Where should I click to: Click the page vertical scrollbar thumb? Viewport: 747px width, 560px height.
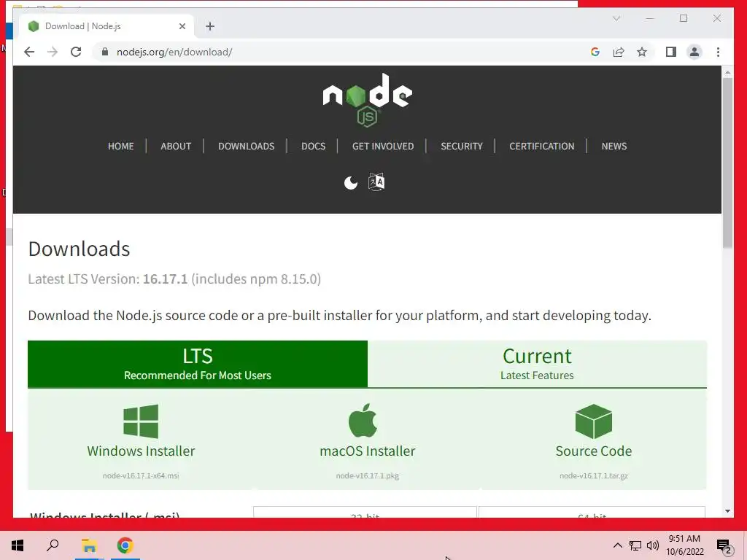click(727, 163)
